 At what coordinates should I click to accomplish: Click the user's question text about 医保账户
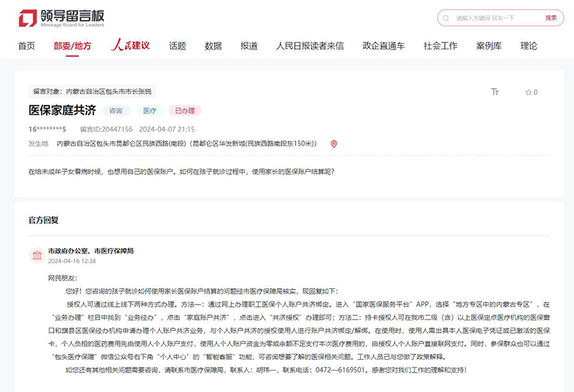coord(182,171)
